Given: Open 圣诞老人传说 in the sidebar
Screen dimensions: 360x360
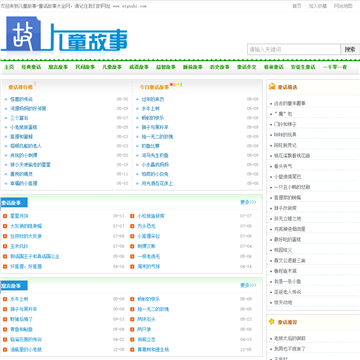Looking at the screenshot, I should [287, 292].
